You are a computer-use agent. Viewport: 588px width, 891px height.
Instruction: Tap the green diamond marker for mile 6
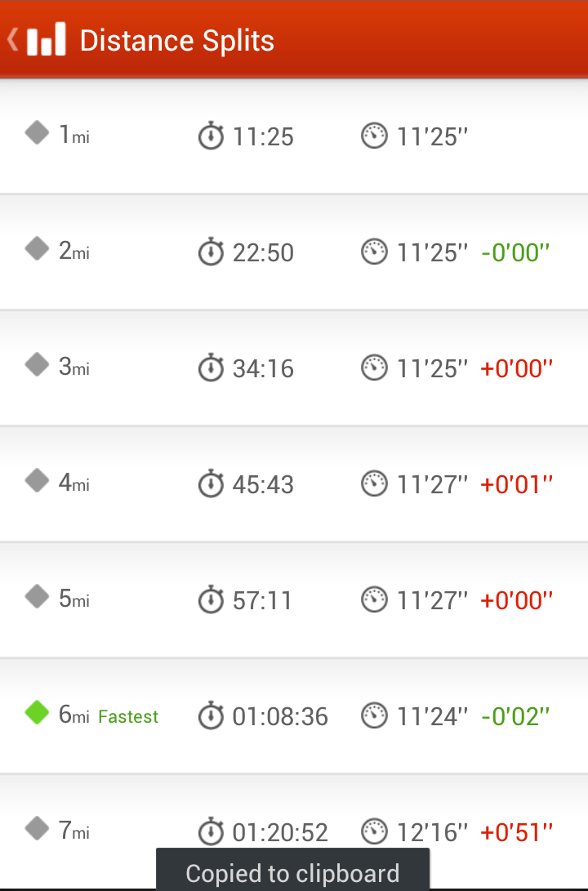click(37, 713)
